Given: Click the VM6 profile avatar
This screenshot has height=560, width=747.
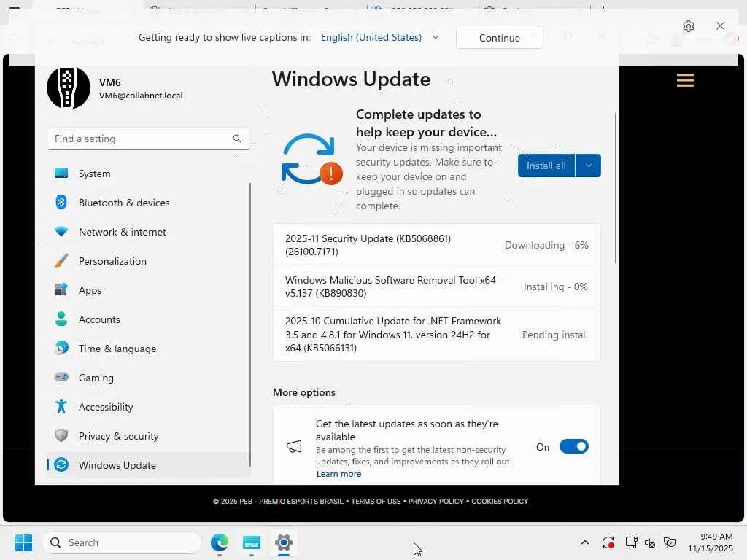Looking at the screenshot, I should pyautogui.click(x=69, y=87).
